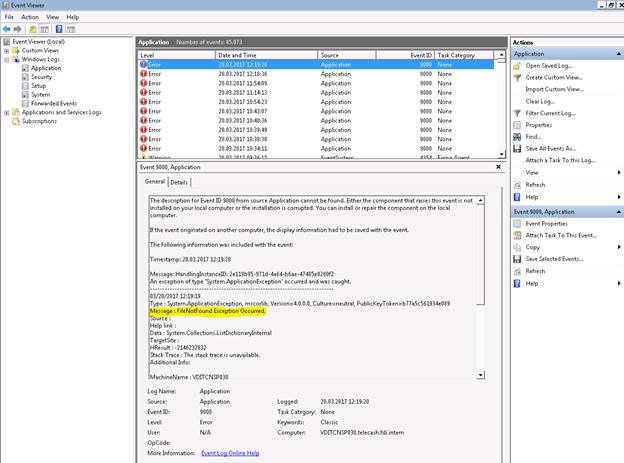
Task: Select the Setup log in the tree
Action: tap(39, 86)
